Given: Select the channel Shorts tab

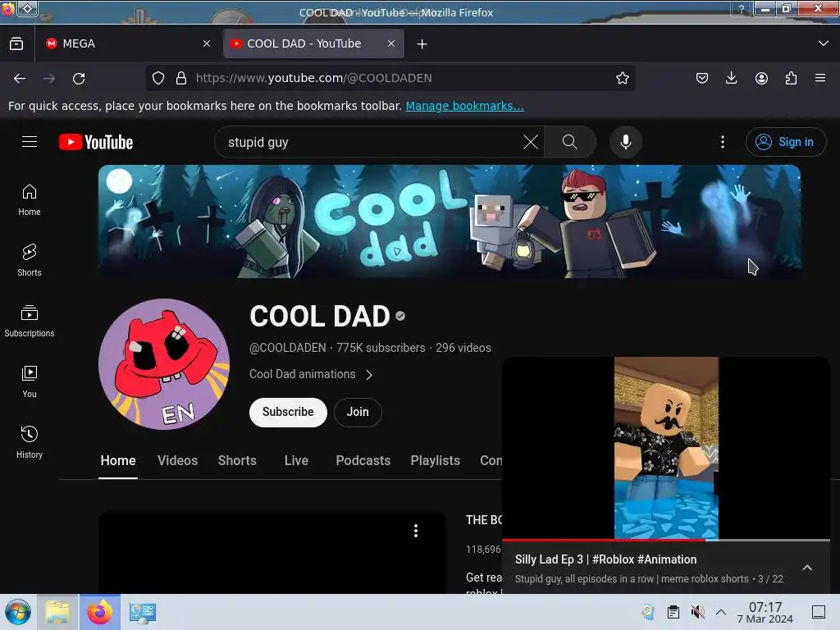Looking at the screenshot, I should coord(237,461).
